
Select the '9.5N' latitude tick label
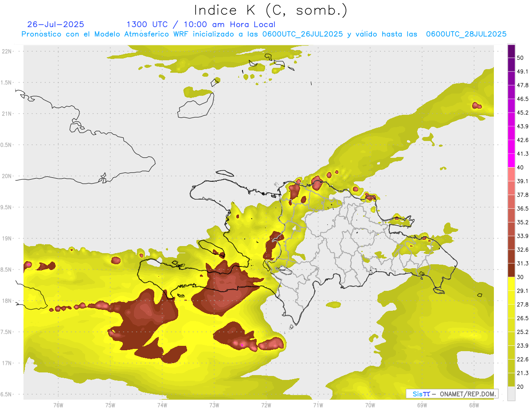(x=7, y=207)
